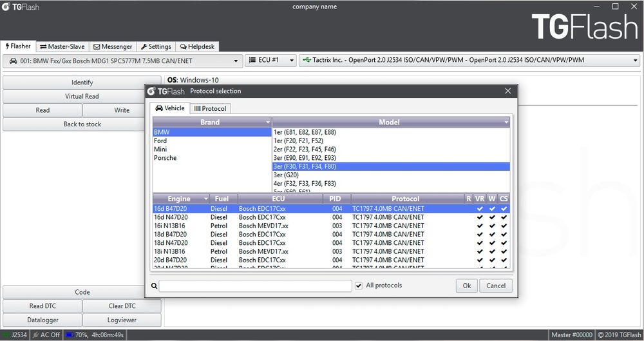Screen dimensions: 644x341
Task: Click the TGFlash logo in the dialog title
Action: (x=167, y=92)
